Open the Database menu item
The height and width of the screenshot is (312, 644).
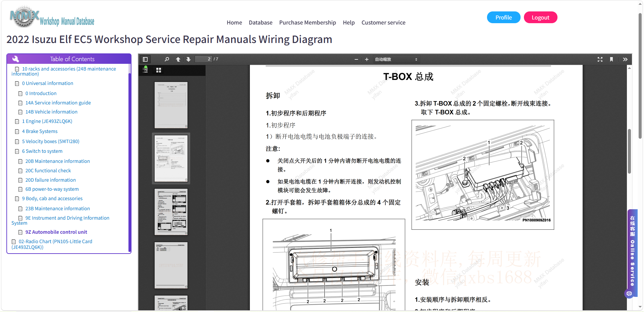[261, 23]
